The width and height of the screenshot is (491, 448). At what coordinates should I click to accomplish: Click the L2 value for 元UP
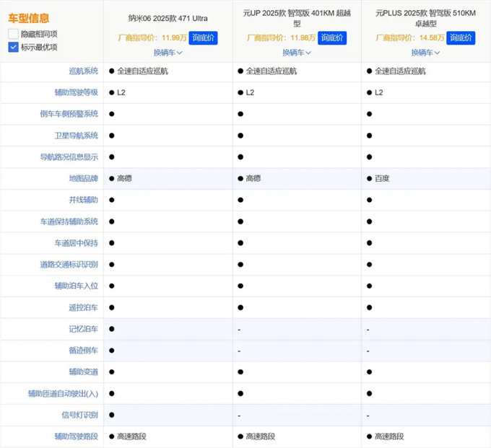point(250,92)
